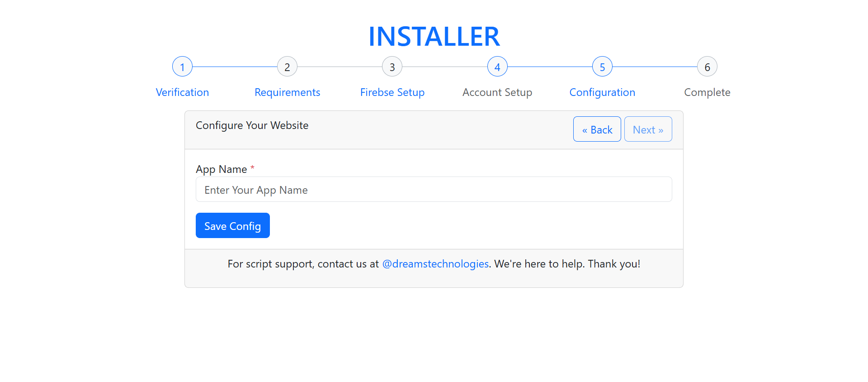Image resolution: width=868 pixels, height=382 pixels.
Task: Open the Verification step label
Action: 182,92
